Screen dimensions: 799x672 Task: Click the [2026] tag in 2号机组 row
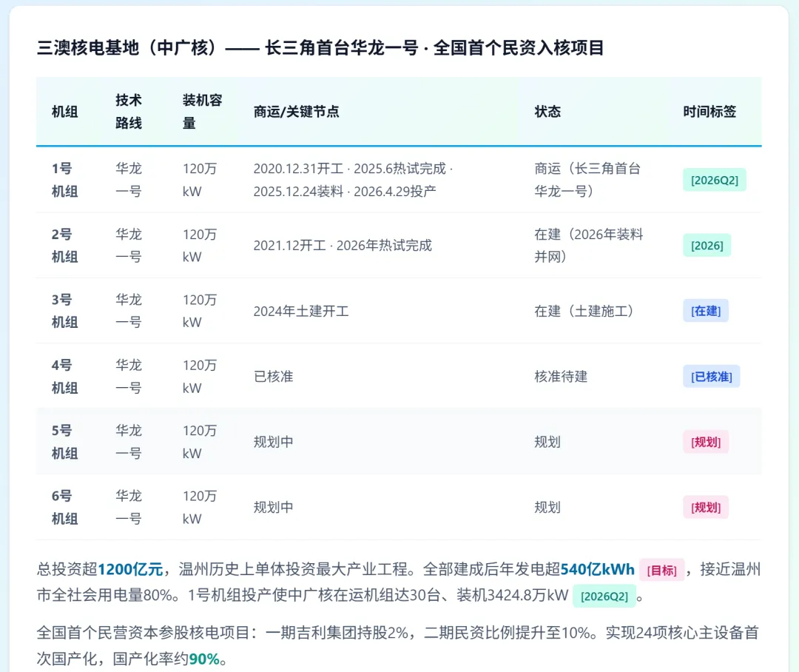click(x=707, y=245)
